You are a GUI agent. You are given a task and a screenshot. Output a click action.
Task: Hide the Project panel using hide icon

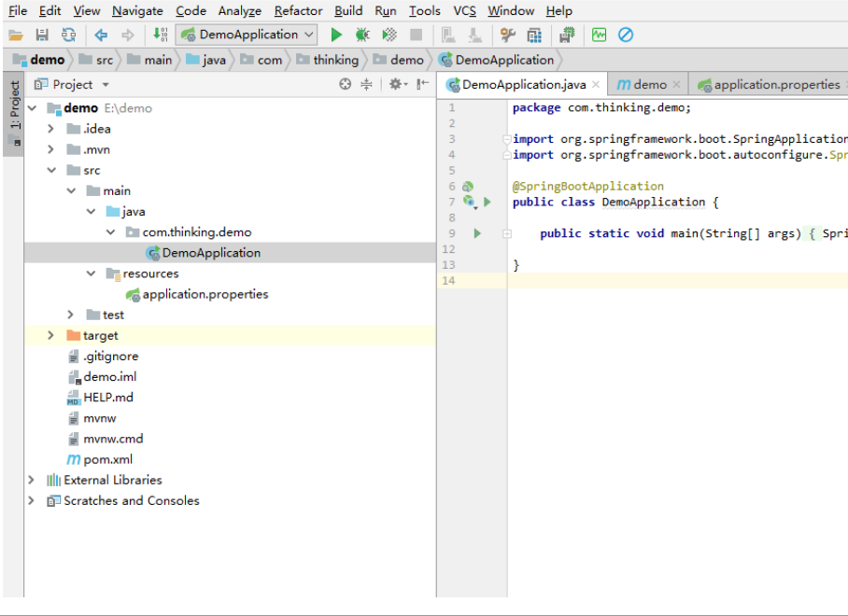tap(423, 84)
